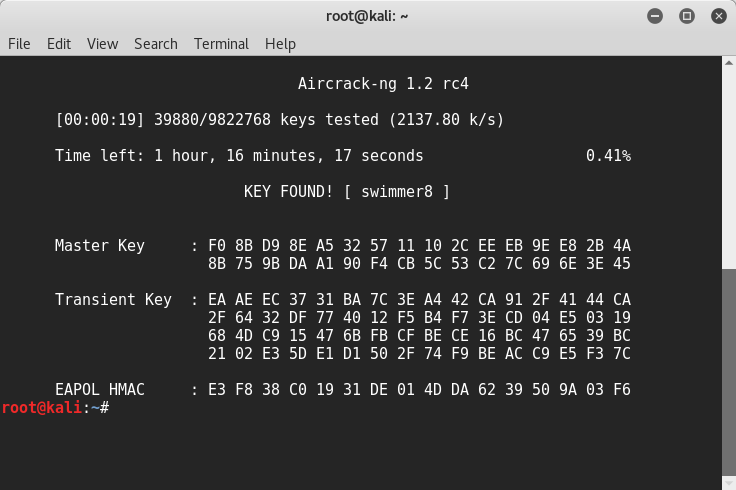Screen dimensions: 736x490
Task: Click the 'EAPOL HMAC' label
Action: coord(100,390)
